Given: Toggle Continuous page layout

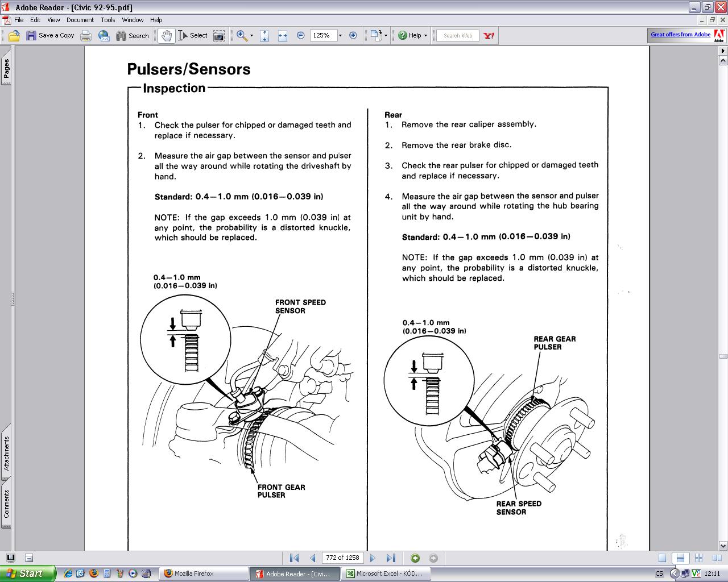Looking at the screenshot, I should point(680,558).
